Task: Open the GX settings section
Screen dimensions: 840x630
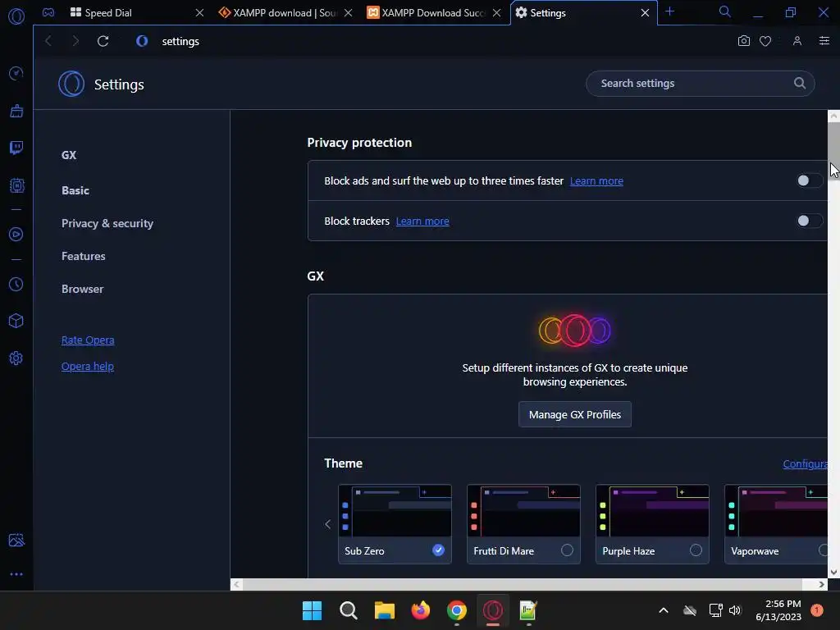Action: coord(69,155)
